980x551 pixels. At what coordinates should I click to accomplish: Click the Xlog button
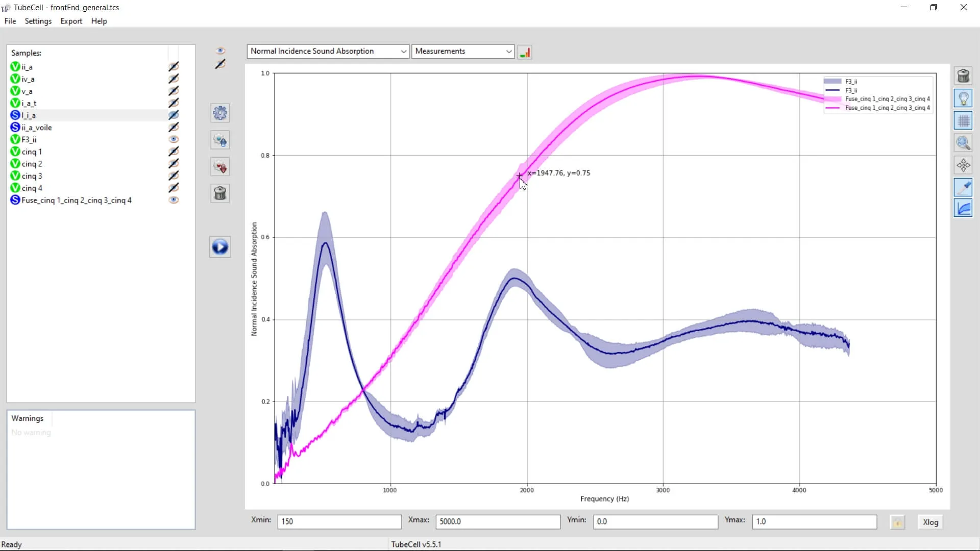pyautogui.click(x=930, y=522)
